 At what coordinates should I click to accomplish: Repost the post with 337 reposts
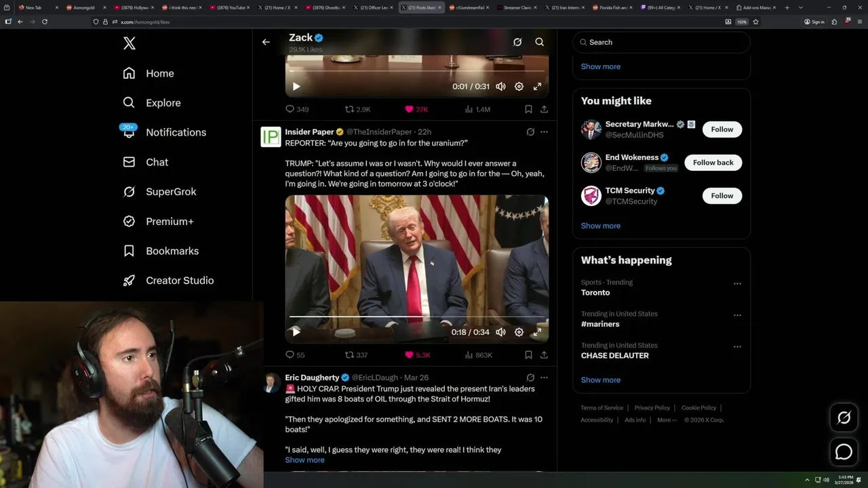pyautogui.click(x=356, y=354)
